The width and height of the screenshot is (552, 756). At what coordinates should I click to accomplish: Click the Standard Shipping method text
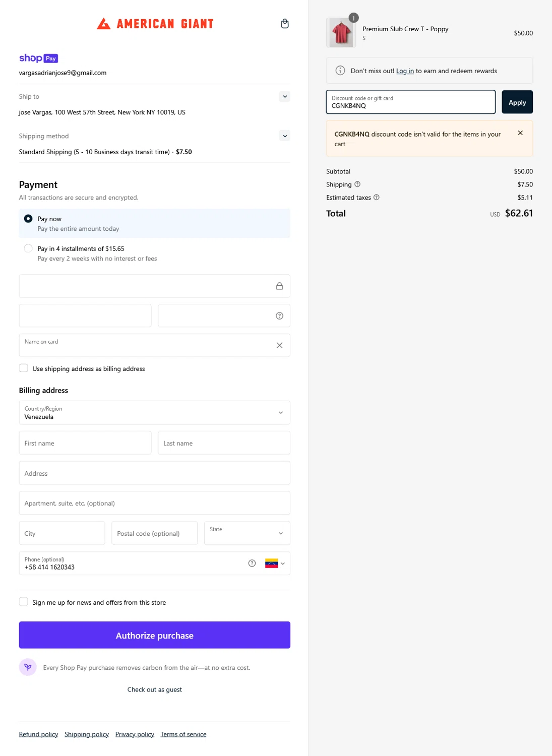(x=105, y=152)
